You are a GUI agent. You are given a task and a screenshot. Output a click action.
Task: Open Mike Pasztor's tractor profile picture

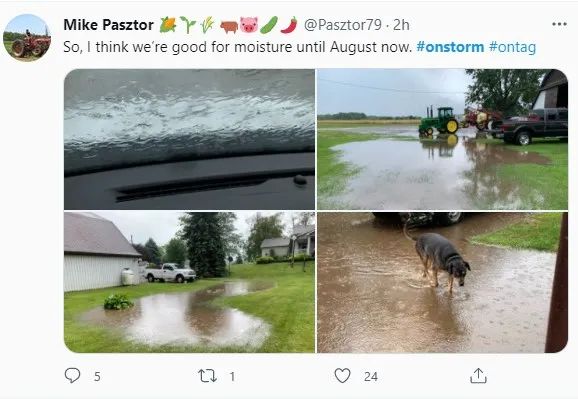coord(27,38)
